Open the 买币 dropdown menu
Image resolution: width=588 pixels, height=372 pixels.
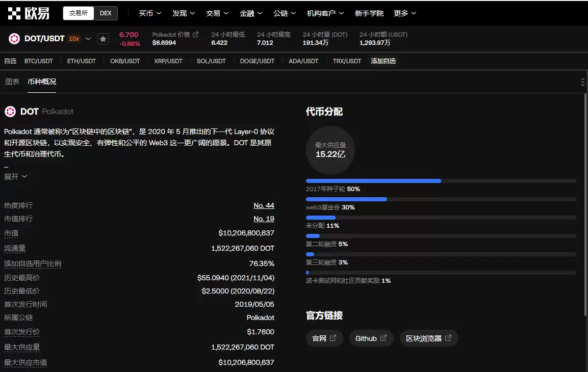coord(150,13)
